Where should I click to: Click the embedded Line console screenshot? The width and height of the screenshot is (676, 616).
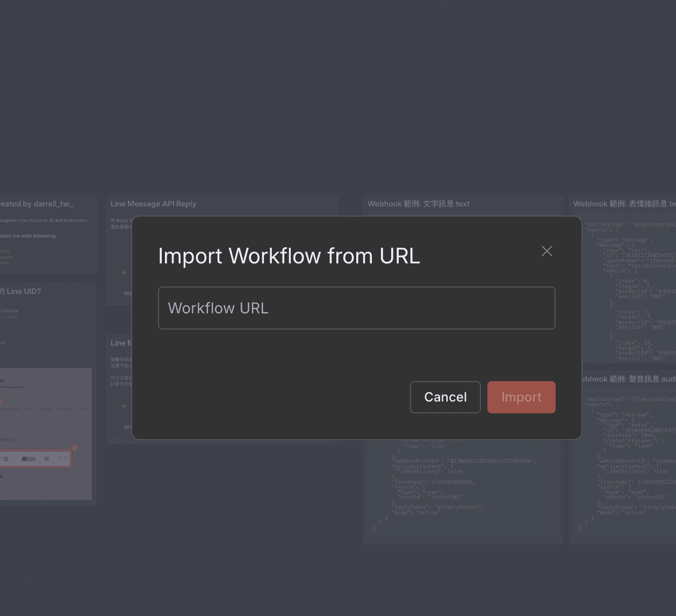pos(46,433)
